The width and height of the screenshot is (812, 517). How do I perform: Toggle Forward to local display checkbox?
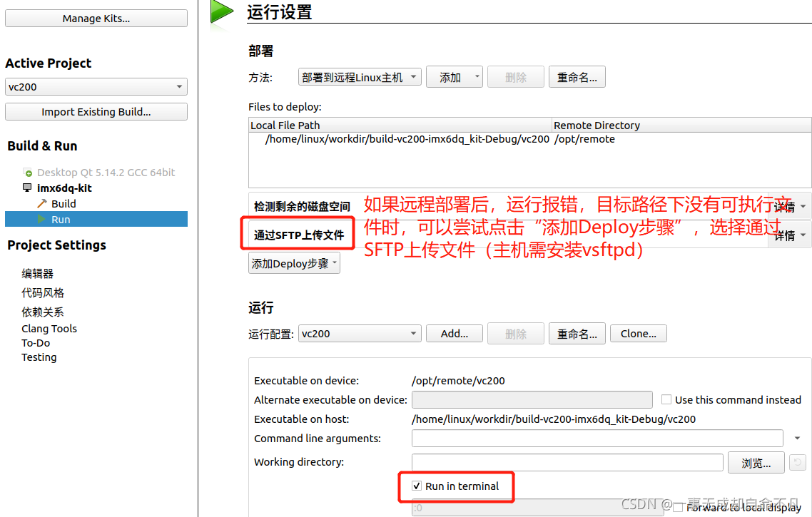[x=677, y=508]
